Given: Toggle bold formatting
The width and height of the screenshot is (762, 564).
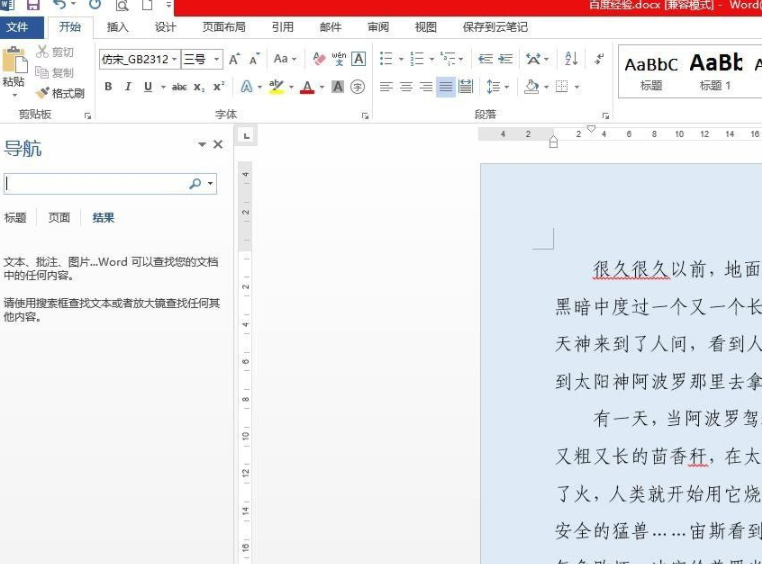Looking at the screenshot, I should click(x=108, y=86).
